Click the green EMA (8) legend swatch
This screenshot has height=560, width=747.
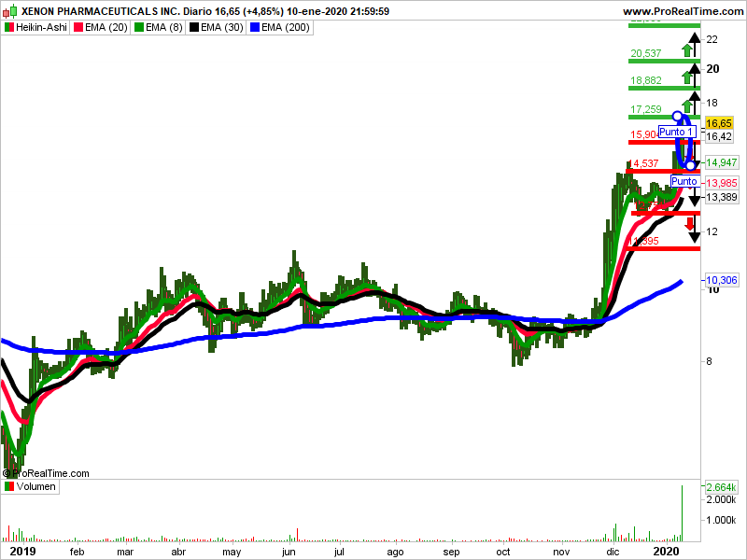[x=139, y=28]
